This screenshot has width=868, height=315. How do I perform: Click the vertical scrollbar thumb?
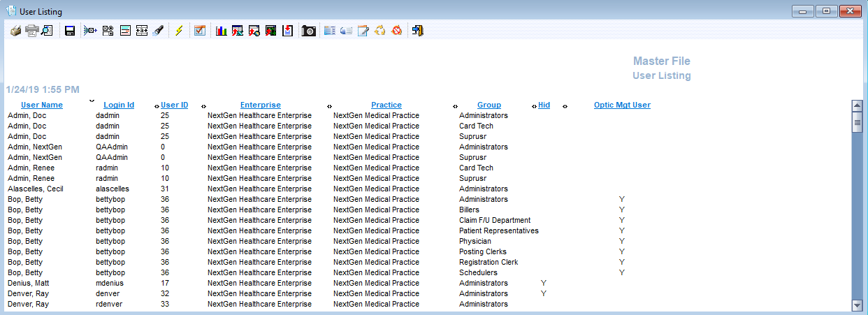[857, 122]
